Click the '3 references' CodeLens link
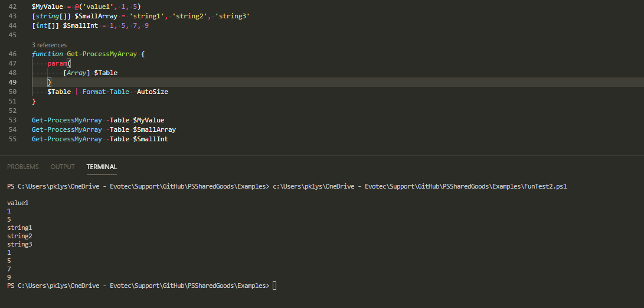644x308 pixels. (x=49, y=45)
